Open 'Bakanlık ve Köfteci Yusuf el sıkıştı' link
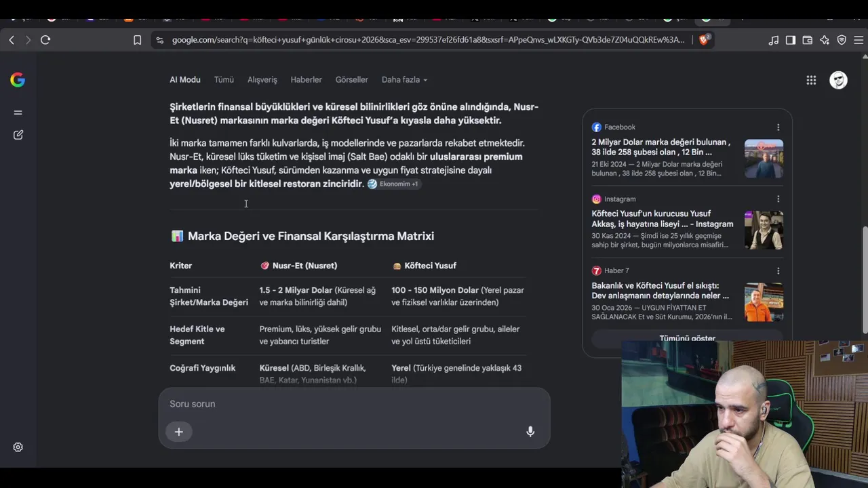This screenshot has width=868, height=488. [x=660, y=291]
